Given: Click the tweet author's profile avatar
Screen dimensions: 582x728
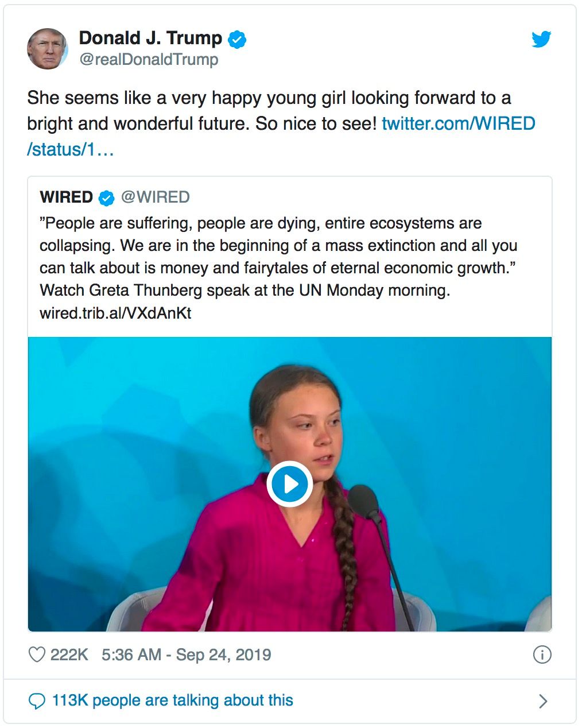Looking at the screenshot, I should [x=47, y=49].
